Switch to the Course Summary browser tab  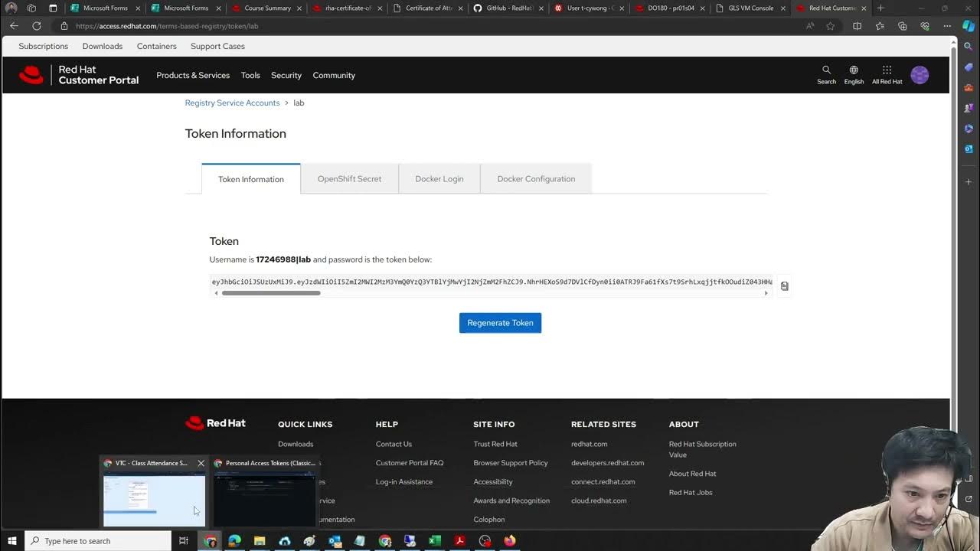point(266,8)
